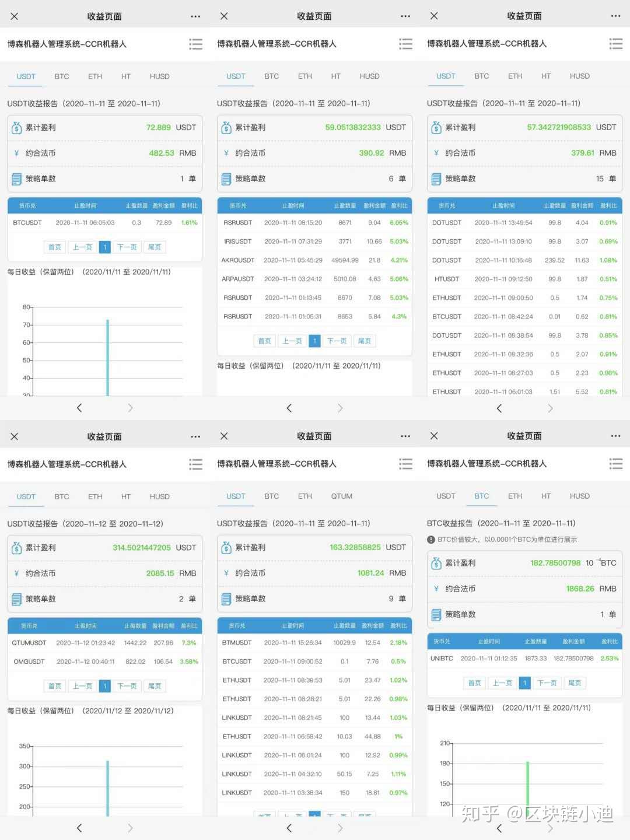The height and width of the screenshot is (840, 630).
Task: Switch to USDT tab in BTC收益报告 panel
Action: [445, 496]
